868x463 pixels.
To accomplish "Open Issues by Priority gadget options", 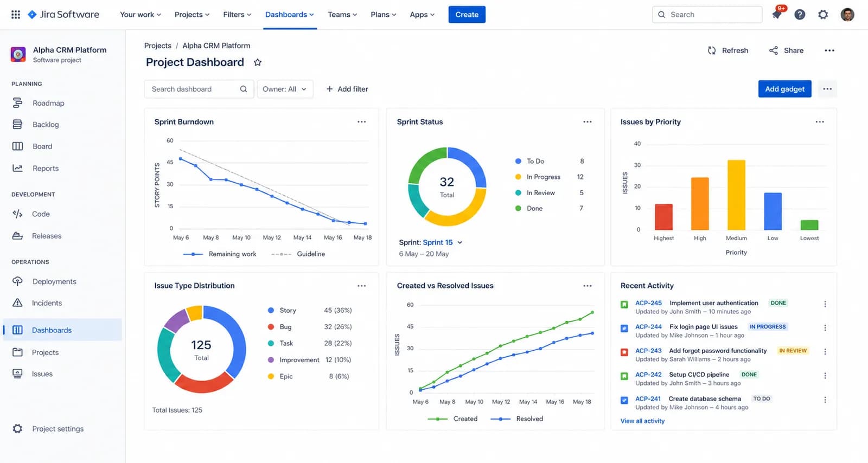I will pyautogui.click(x=820, y=122).
